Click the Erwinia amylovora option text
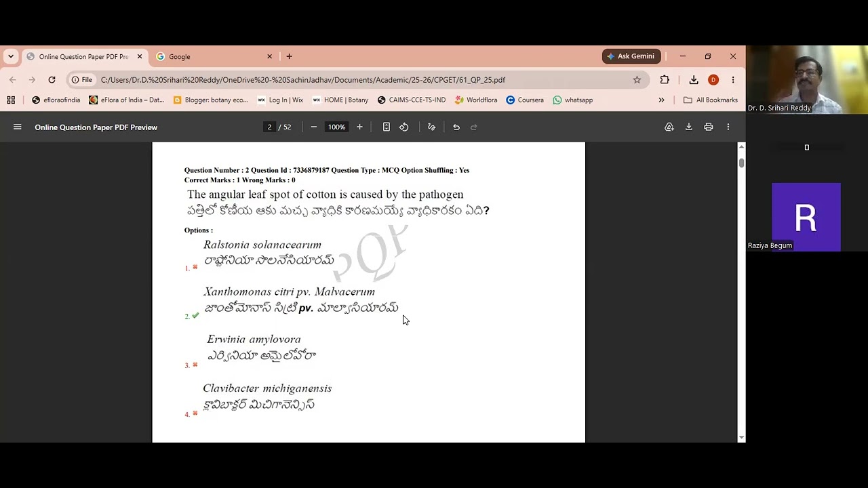The width and height of the screenshot is (868, 488). click(254, 339)
